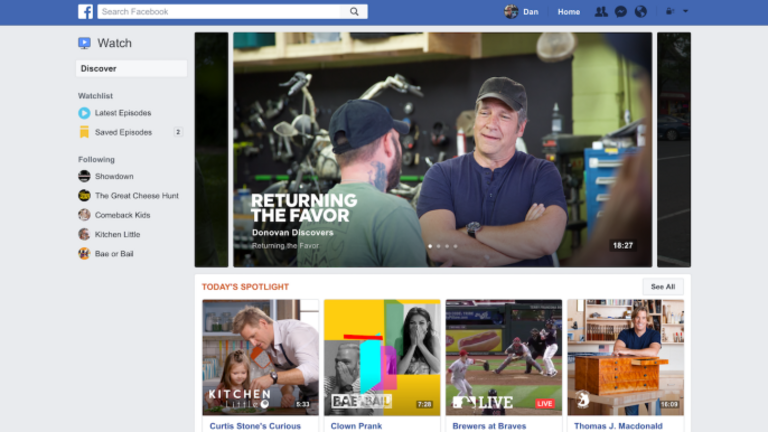The width and height of the screenshot is (768, 432).
Task: Open the Brewers at Braves live video
Action: (x=503, y=357)
